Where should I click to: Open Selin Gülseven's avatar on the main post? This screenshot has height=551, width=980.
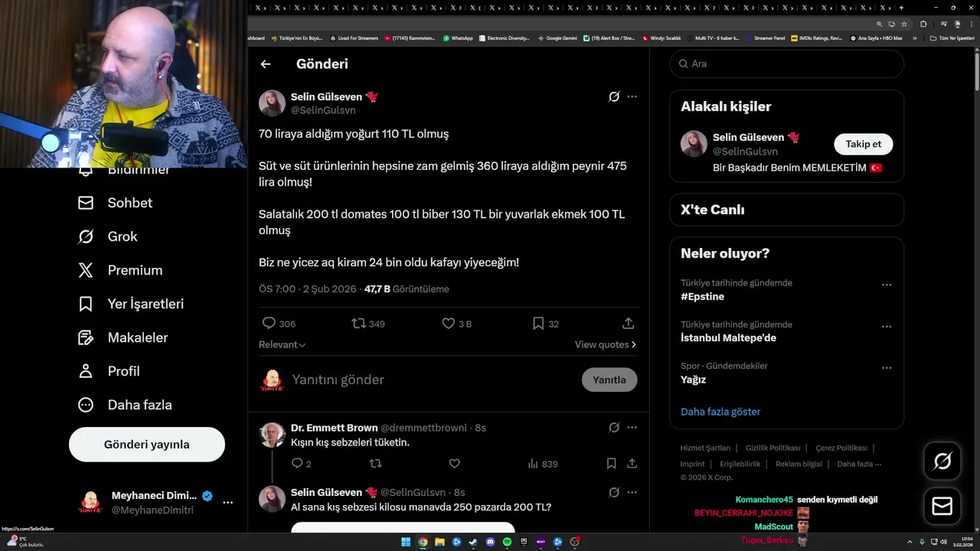click(x=272, y=103)
